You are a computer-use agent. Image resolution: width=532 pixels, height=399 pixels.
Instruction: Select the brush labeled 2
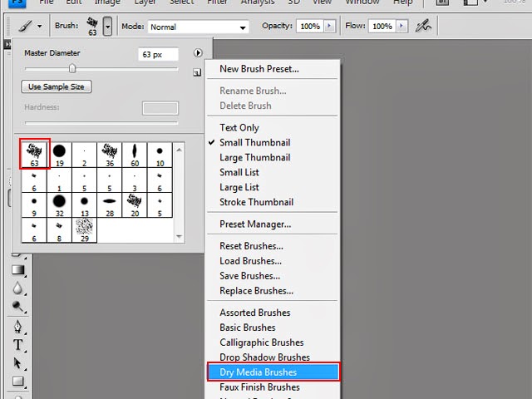click(85, 155)
